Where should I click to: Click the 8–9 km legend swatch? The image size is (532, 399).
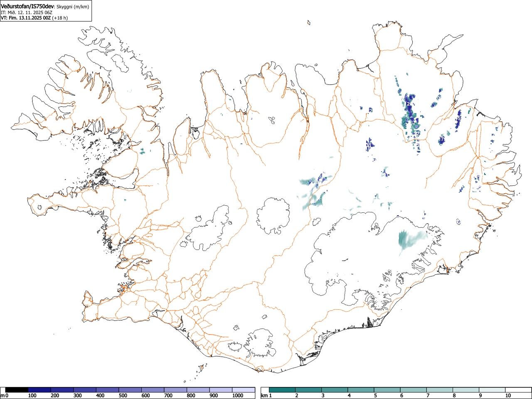click(x=466, y=390)
